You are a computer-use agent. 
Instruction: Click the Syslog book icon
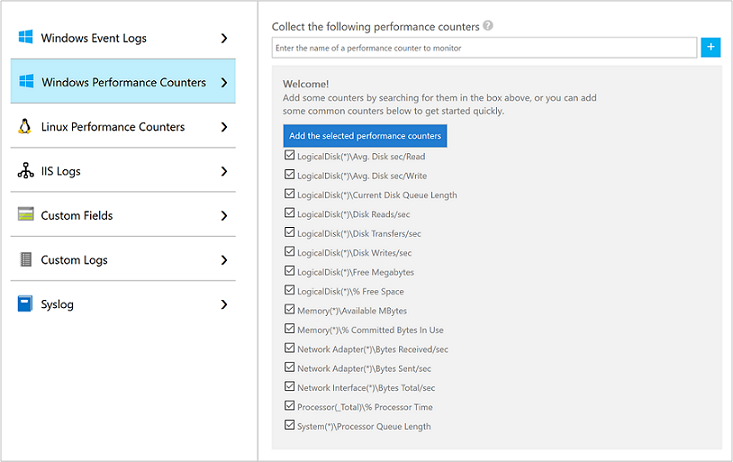point(26,304)
